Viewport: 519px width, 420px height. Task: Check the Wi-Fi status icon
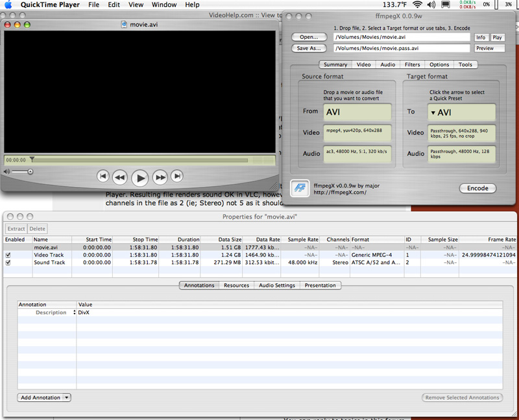417,5
